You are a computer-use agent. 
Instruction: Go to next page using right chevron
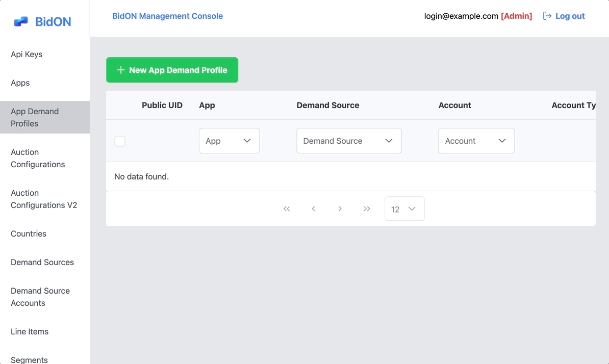(340, 209)
